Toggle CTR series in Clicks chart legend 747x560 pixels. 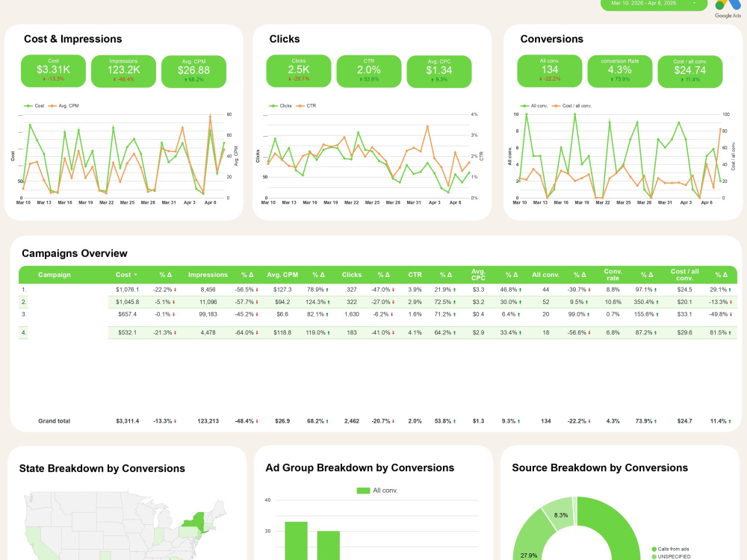coord(306,106)
